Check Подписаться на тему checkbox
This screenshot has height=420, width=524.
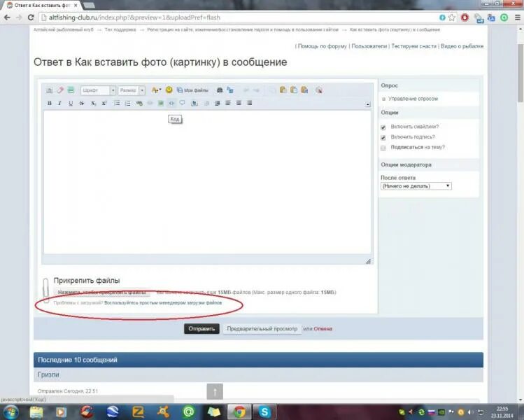tap(383, 148)
